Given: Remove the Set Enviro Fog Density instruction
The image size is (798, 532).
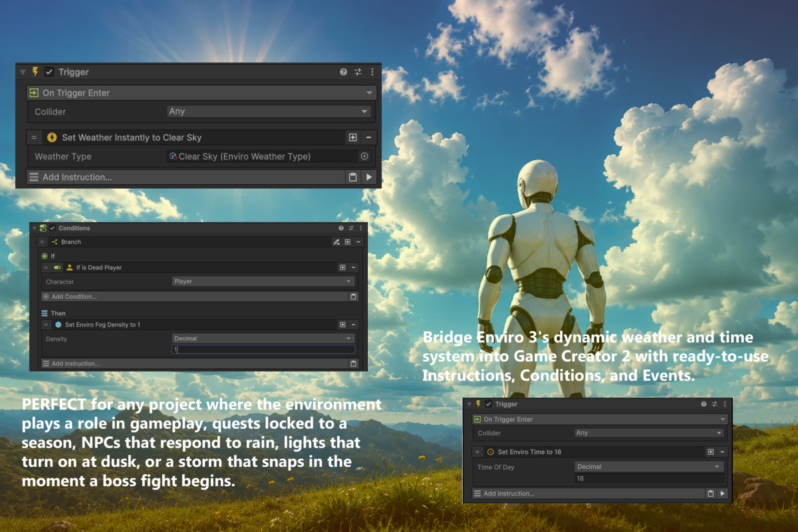Looking at the screenshot, I should (x=354, y=325).
